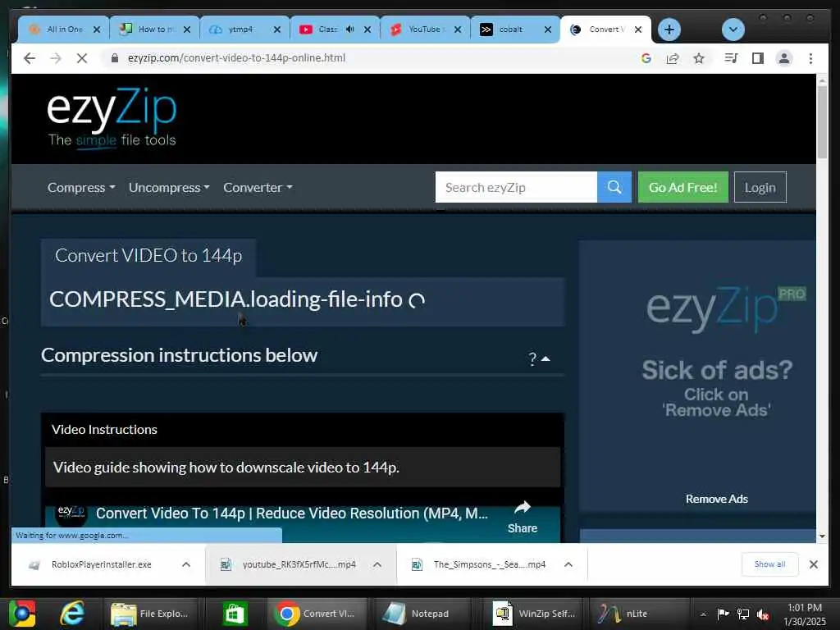Open the Compress dropdown menu
840x630 pixels.
tap(81, 188)
